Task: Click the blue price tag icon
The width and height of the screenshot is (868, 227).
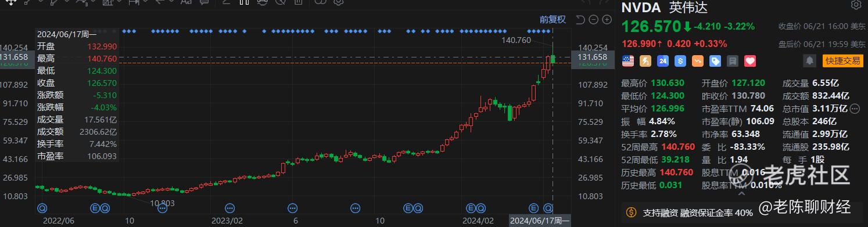Action: 715,60
